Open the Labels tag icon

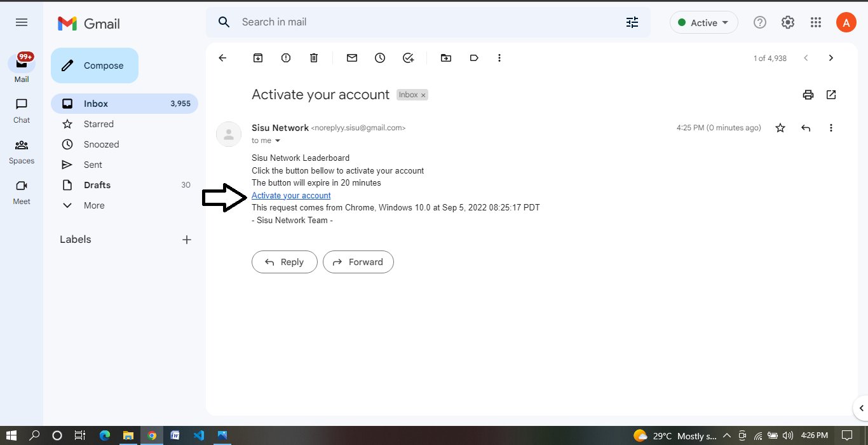pos(474,58)
